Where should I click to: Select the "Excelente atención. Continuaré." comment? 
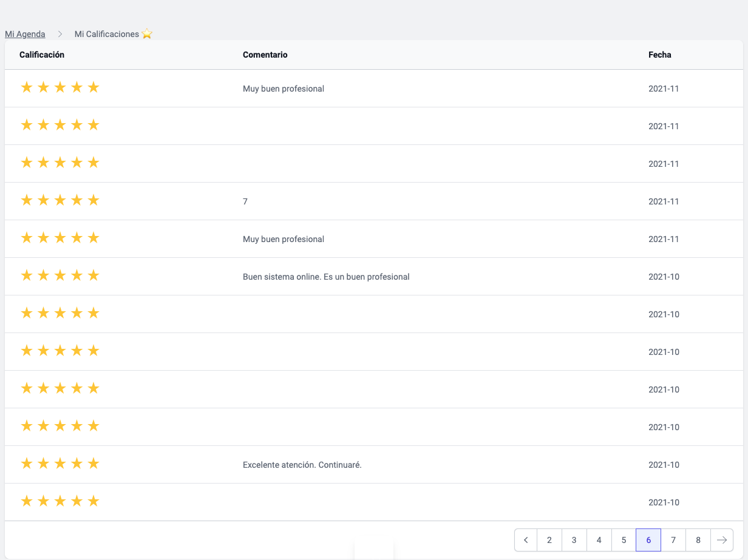click(x=302, y=465)
